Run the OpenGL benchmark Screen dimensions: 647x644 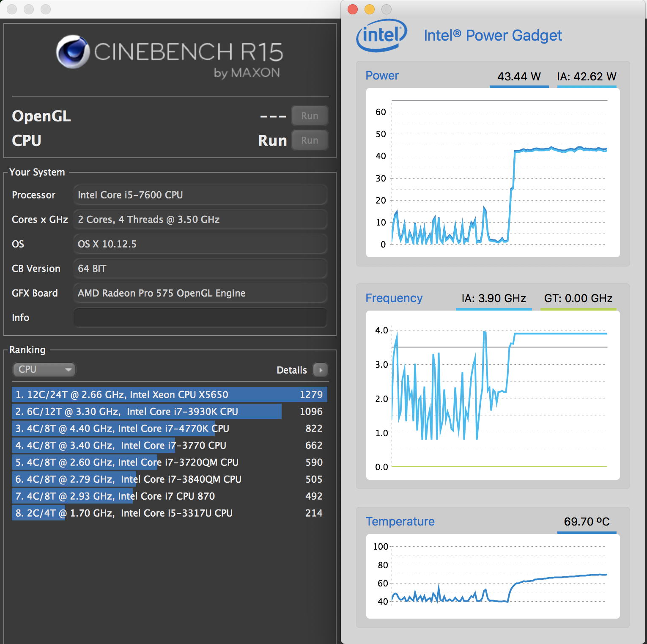tap(310, 116)
